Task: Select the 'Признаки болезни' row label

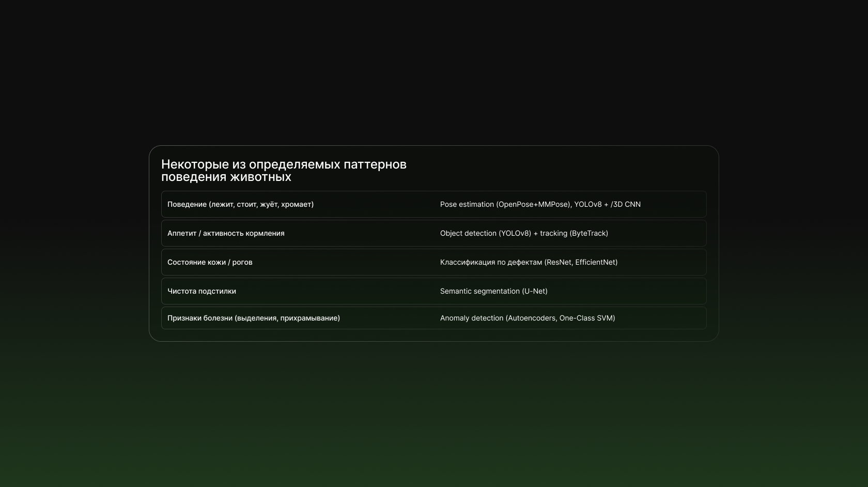Action: pos(200,318)
